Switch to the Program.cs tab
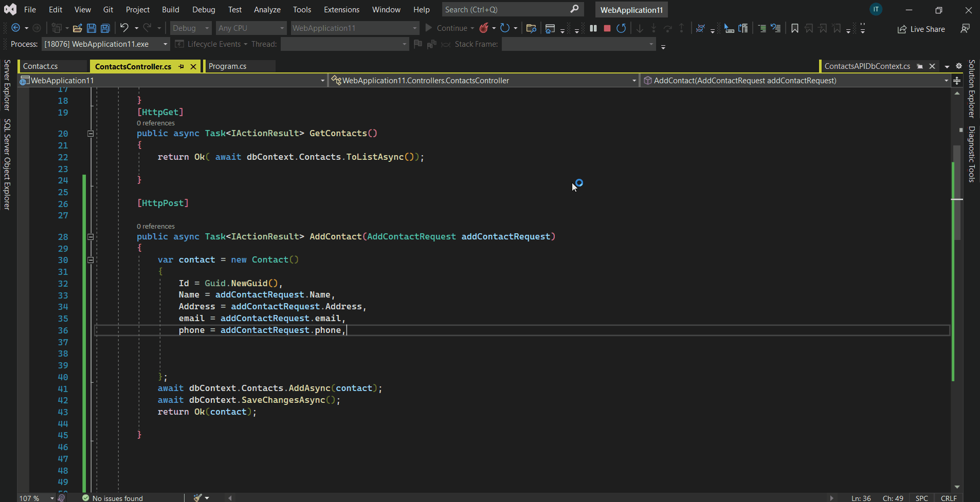Viewport: 980px width, 502px height. [228, 66]
